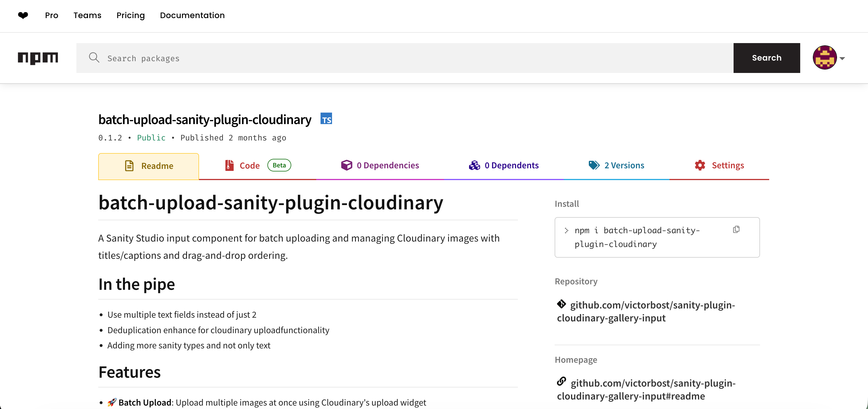The image size is (868, 409).
Task: Click the git repository diamond icon
Action: (x=561, y=304)
